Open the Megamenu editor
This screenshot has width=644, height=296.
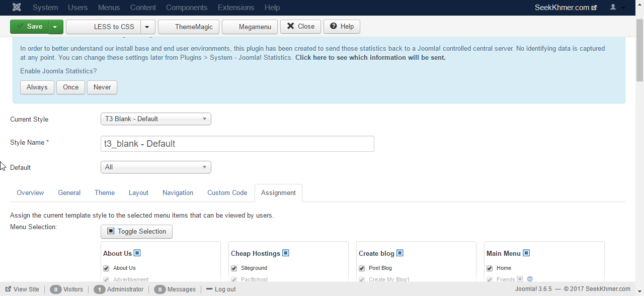[250, 27]
